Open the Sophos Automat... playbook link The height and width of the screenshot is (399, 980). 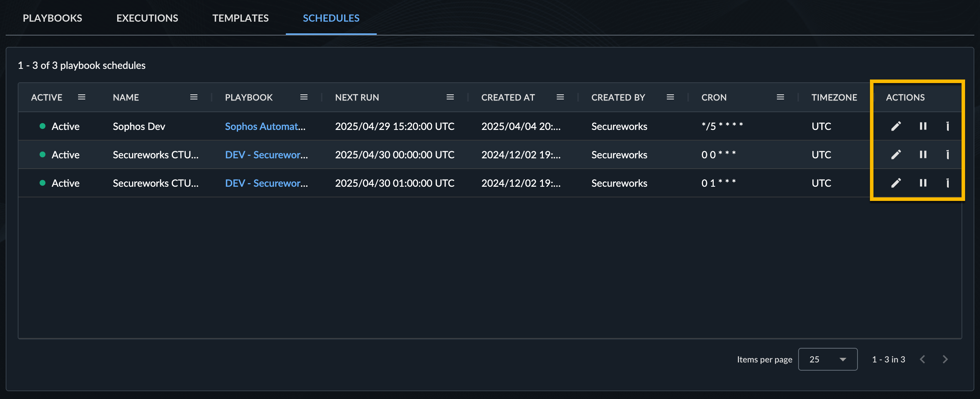point(265,126)
